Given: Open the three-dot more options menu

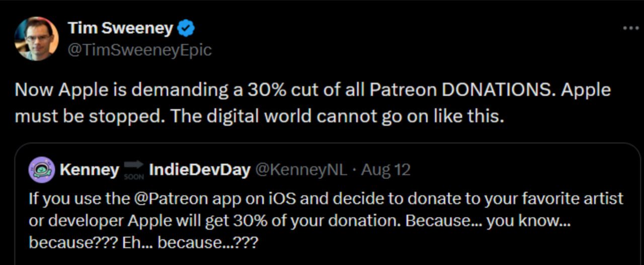Looking at the screenshot, I should click(x=630, y=29).
